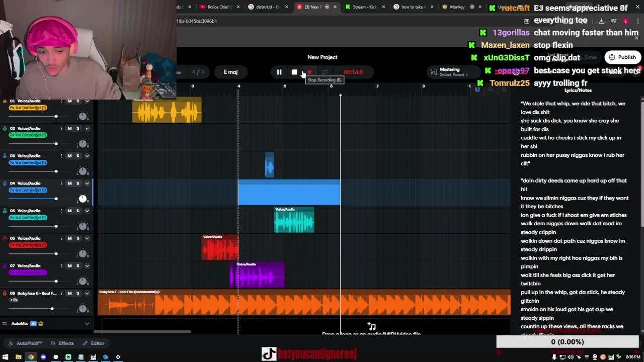Mute track 02 Voice/Audio
Image resolution: width=644 pixels, height=362 pixels.
click(69, 128)
